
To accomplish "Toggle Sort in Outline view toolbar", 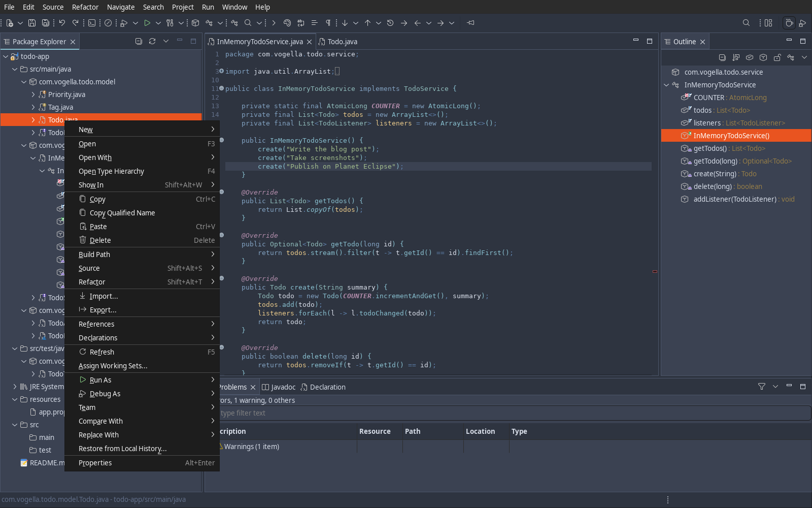I will pyautogui.click(x=736, y=57).
